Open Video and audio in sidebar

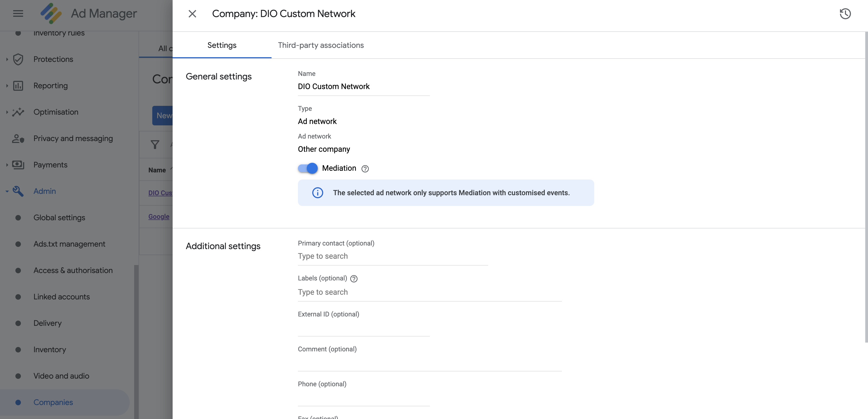tap(61, 376)
